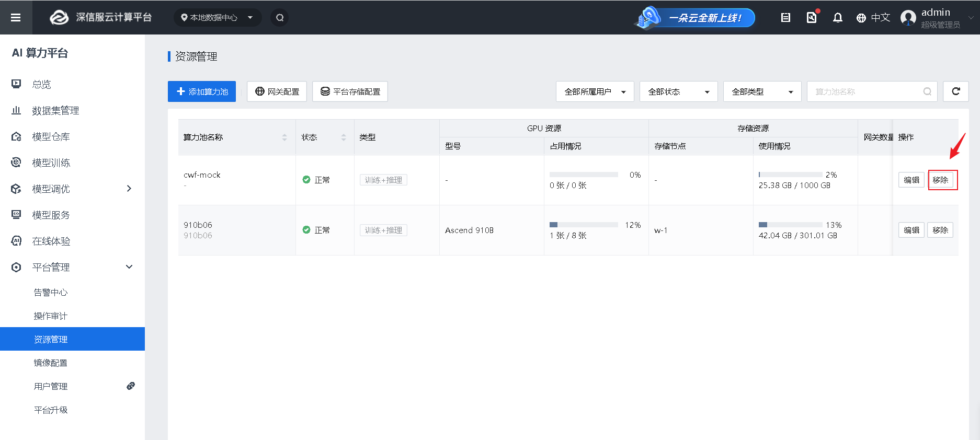This screenshot has height=440, width=980.
Task: Open the 全部状态 filter dropdown
Action: (x=679, y=91)
